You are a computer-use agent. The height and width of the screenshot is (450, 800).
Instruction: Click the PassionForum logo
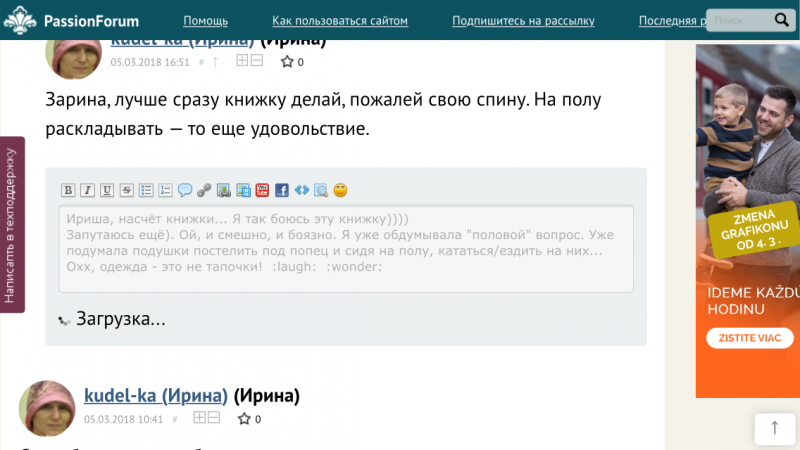[x=20, y=20]
